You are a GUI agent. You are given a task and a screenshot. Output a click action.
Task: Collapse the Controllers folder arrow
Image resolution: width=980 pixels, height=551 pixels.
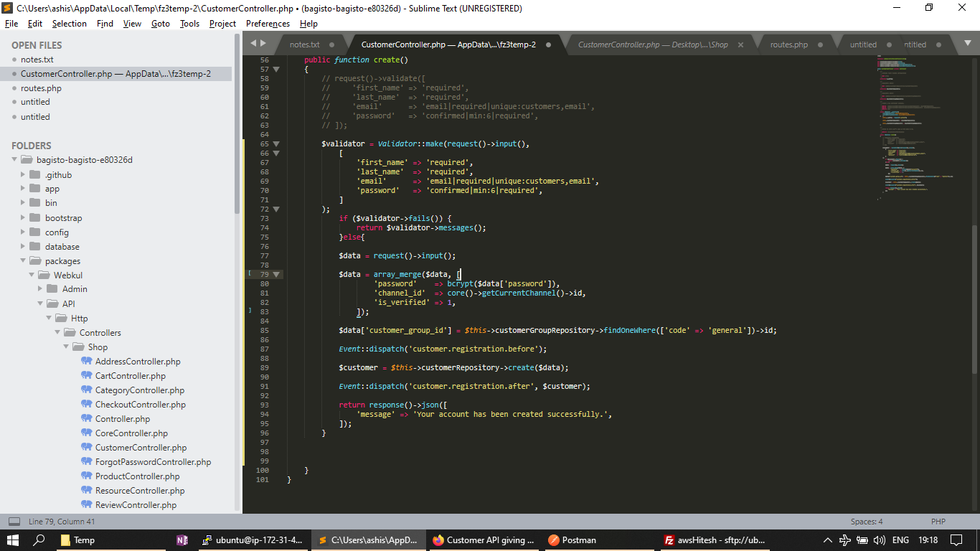(x=57, y=332)
